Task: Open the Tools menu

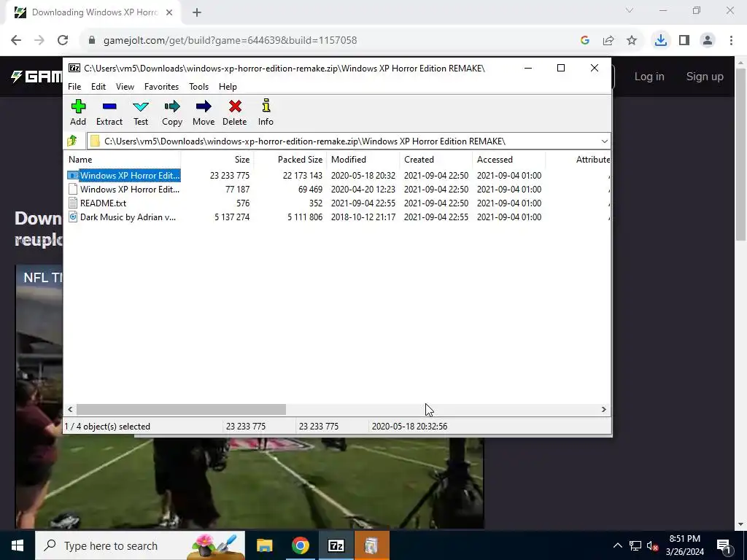Action: coord(198,87)
